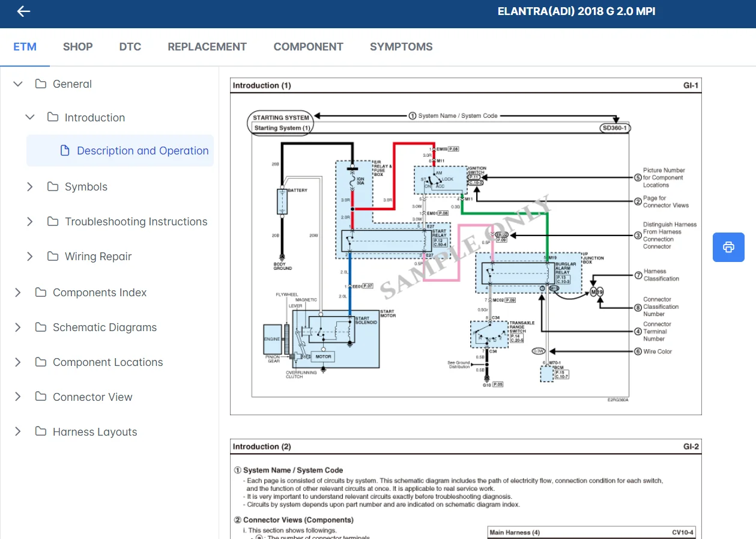Expand the Troubleshooting Instructions node
The image size is (756, 539).
[x=30, y=222]
